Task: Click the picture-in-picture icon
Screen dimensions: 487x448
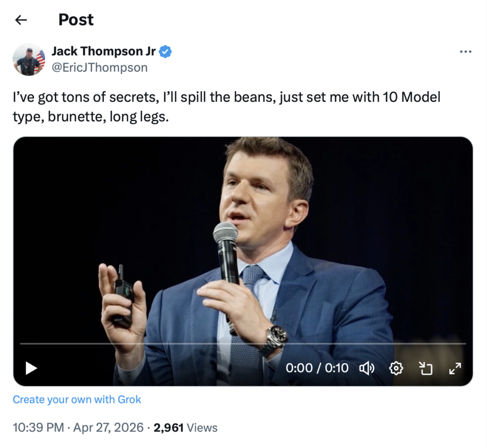Action: pos(424,368)
